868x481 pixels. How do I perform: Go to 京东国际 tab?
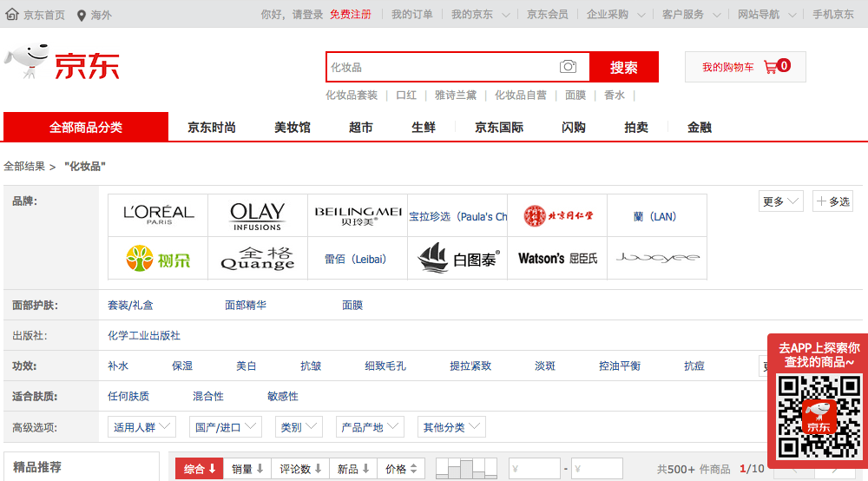coord(499,128)
